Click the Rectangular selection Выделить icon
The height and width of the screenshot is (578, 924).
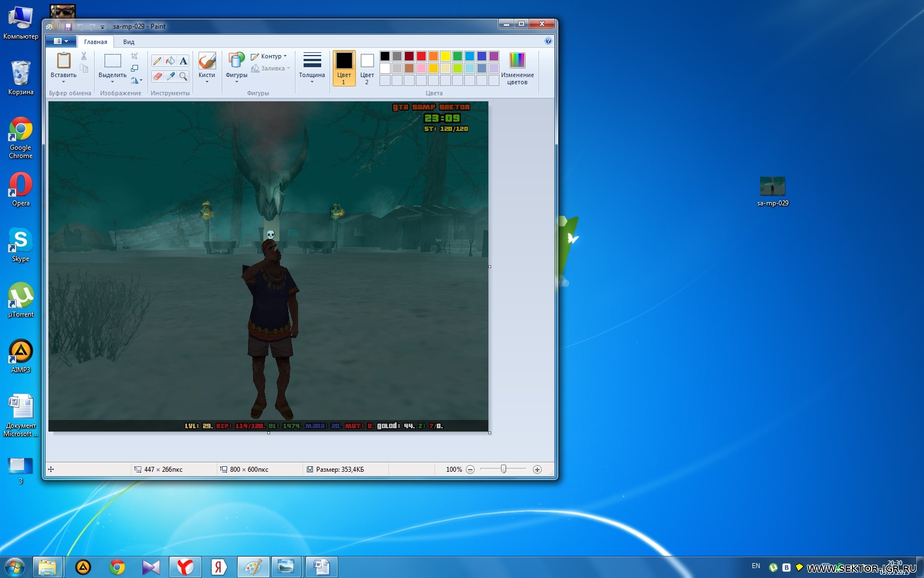click(113, 61)
